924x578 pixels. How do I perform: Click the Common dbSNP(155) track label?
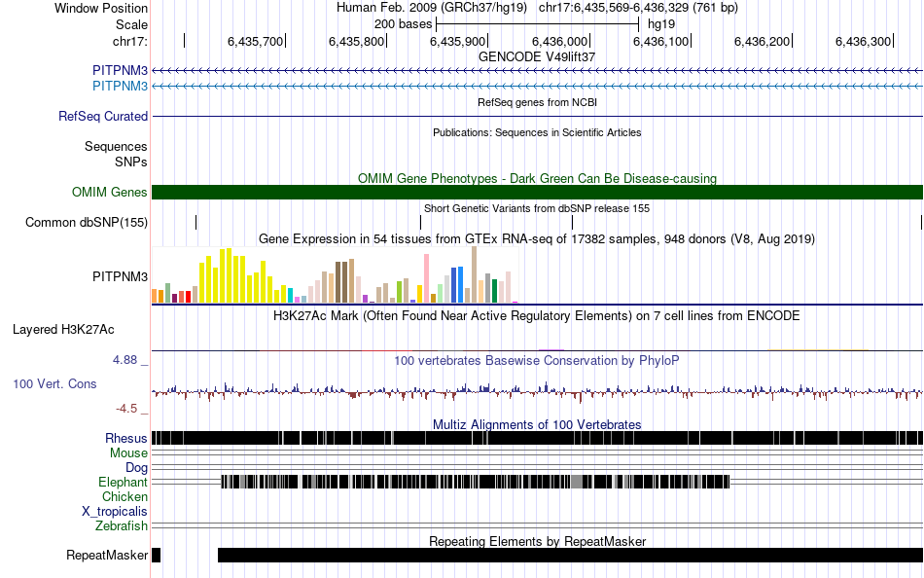pos(87,223)
